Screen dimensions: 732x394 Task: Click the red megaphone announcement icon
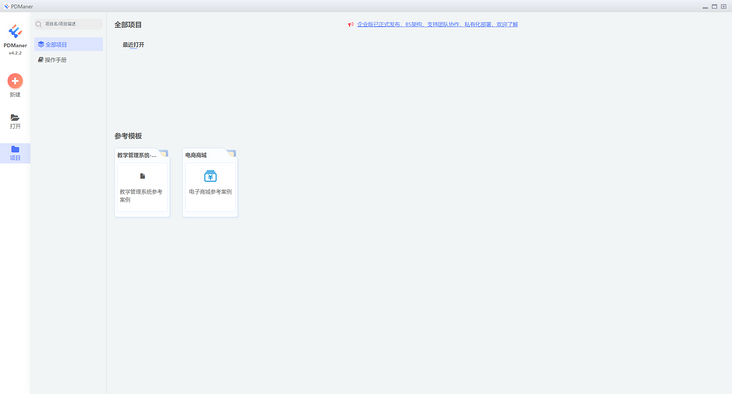tap(351, 24)
